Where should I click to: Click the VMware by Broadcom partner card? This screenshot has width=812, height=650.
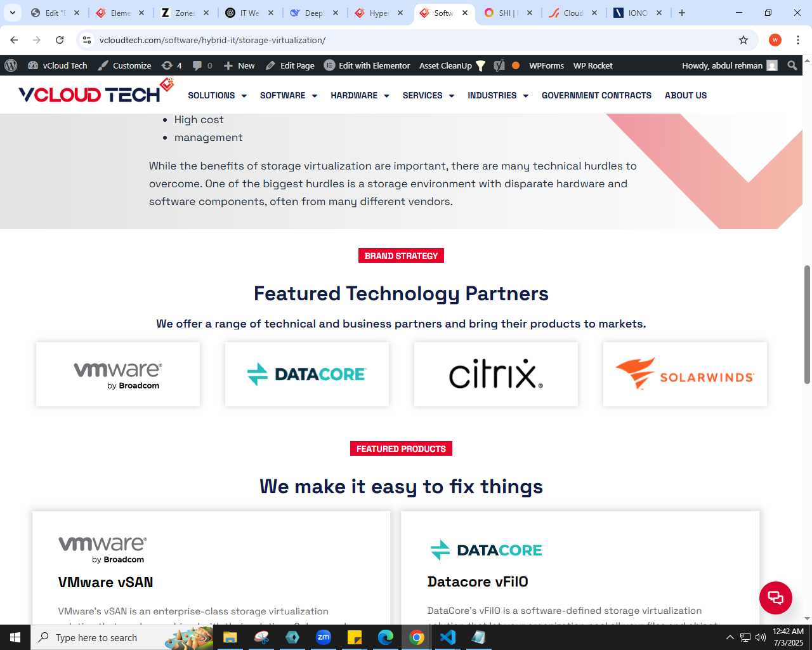[x=118, y=375]
